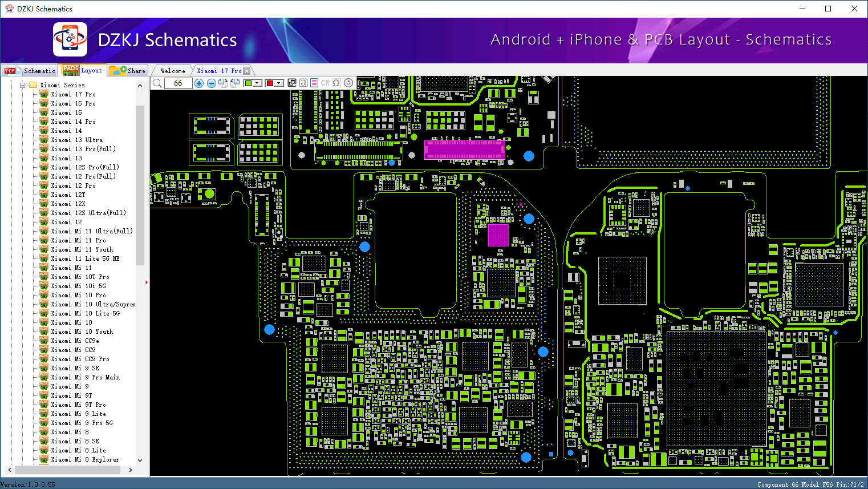
Task: Toggle the letter 'a' text display icon
Action: click(x=303, y=83)
